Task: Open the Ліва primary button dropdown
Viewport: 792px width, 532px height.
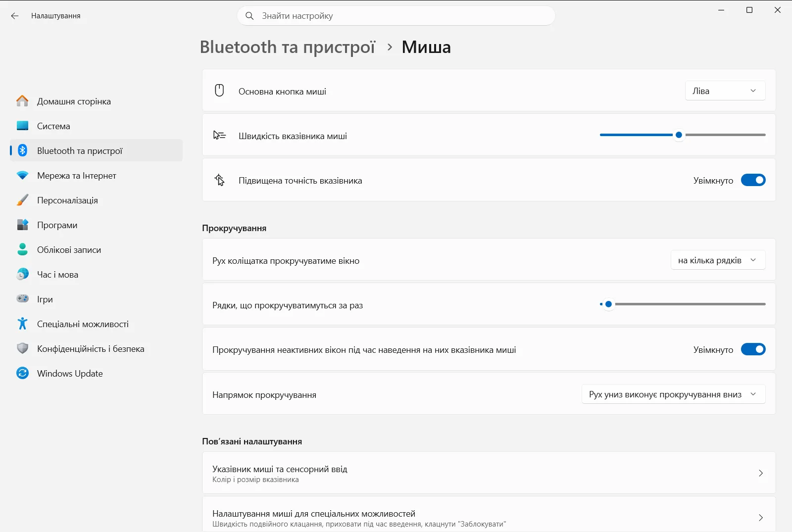Action: coord(725,91)
